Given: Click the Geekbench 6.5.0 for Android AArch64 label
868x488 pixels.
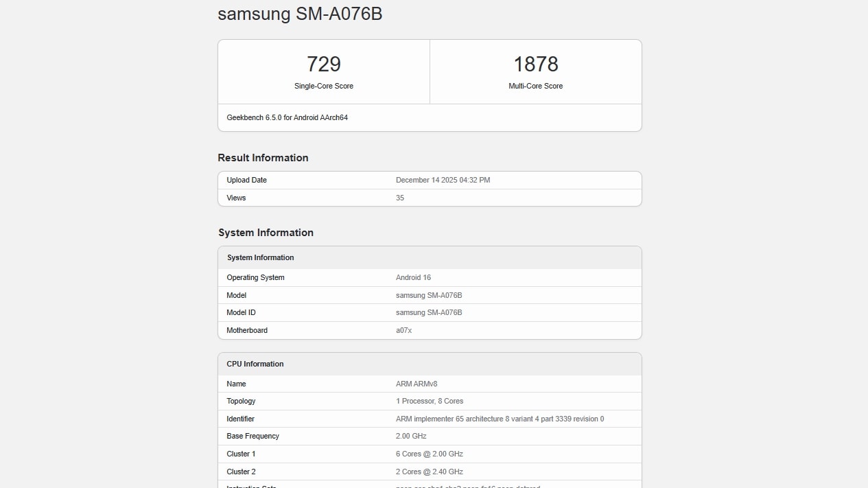Looking at the screenshot, I should pyautogui.click(x=287, y=117).
